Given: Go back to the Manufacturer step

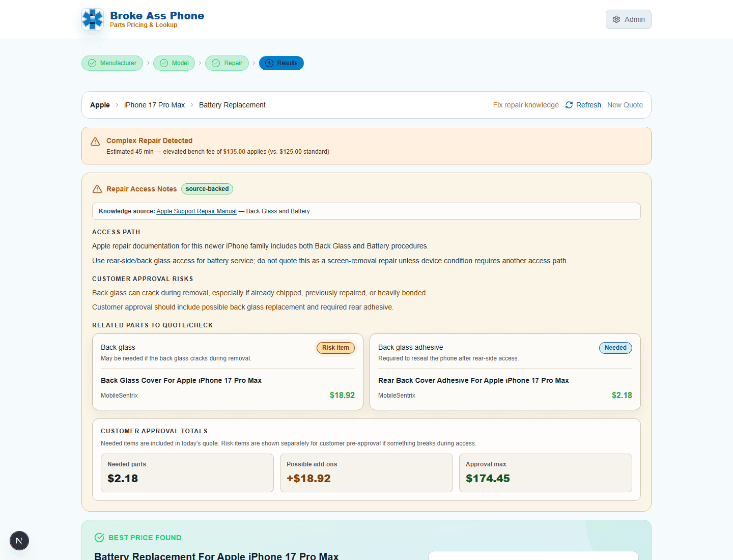Looking at the screenshot, I should tap(112, 63).
